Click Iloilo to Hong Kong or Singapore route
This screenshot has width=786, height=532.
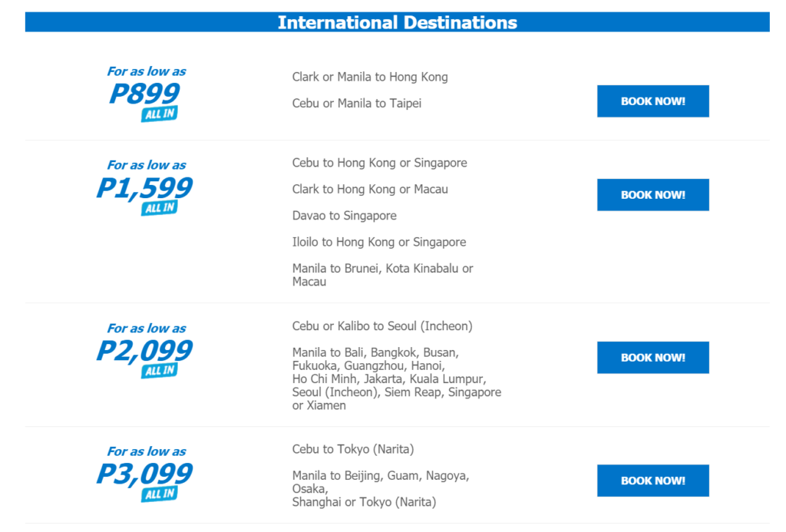(377, 242)
